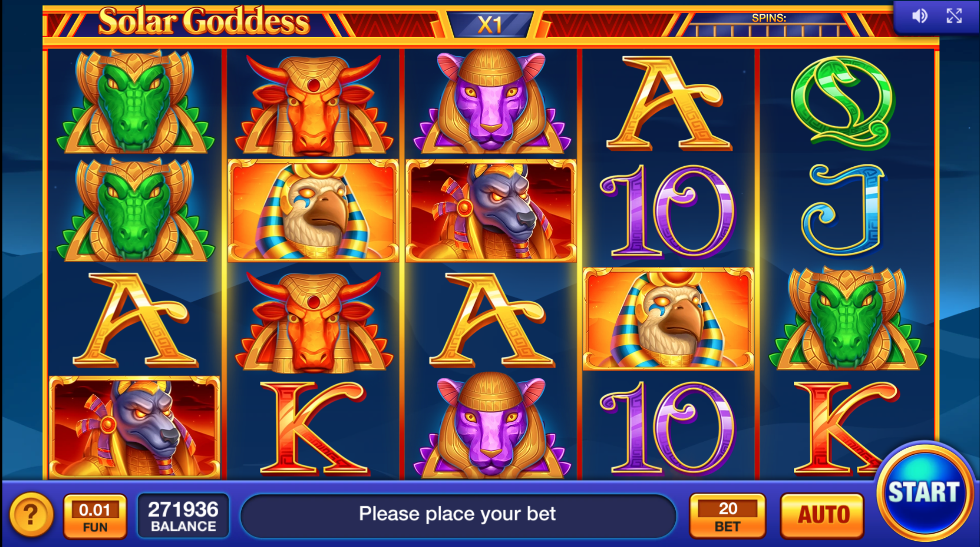Click the jackal Anubis symbol in reel one
Image resolution: width=980 pixels, height=547 pixels.
click(135, 427)
